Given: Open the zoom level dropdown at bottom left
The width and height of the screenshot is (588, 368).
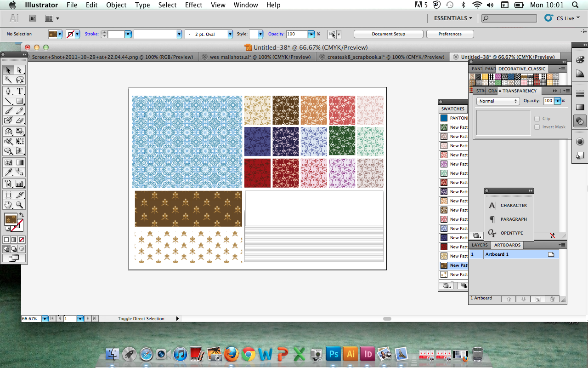Looking at the screenshot, I should point(45,318).
